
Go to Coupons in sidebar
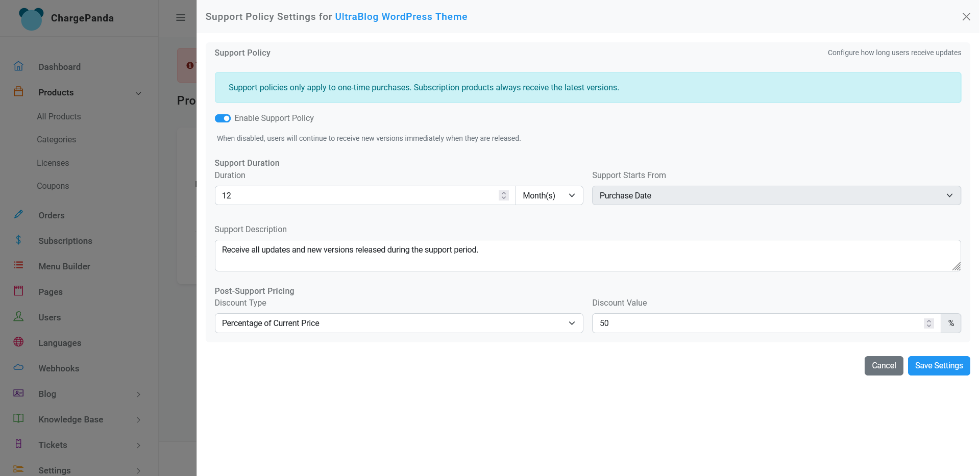tap(53, 186)
